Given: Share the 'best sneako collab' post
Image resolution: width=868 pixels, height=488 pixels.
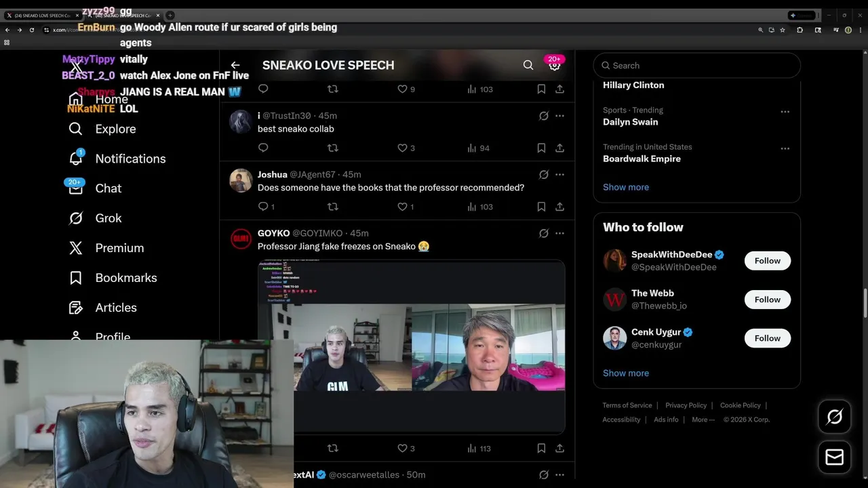Looking at the screenshot, I should (559, 148).
